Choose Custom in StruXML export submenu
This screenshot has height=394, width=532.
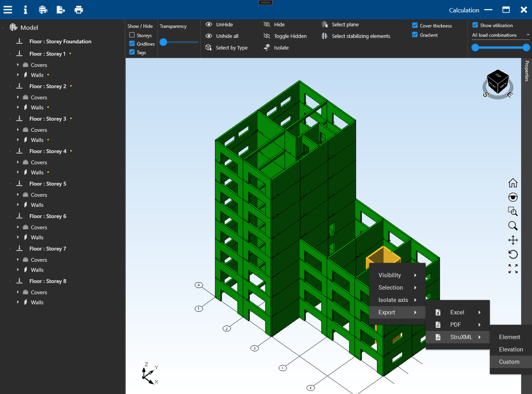point(510,362)
